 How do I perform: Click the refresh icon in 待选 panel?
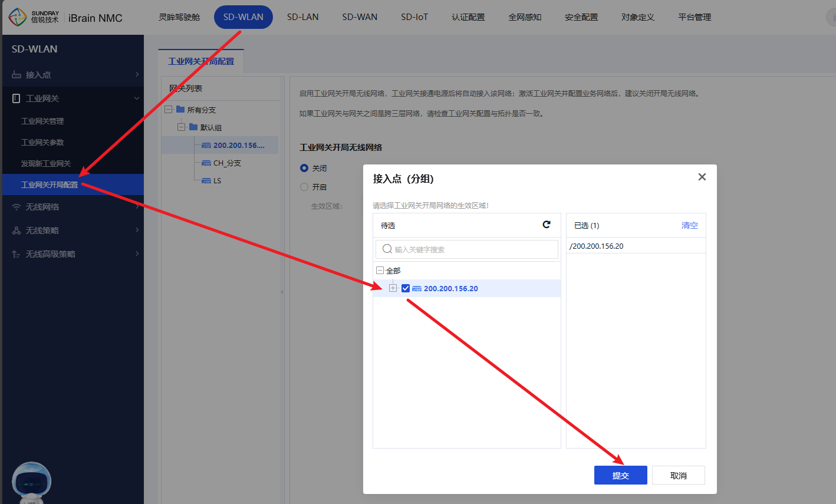pos(546,225)
